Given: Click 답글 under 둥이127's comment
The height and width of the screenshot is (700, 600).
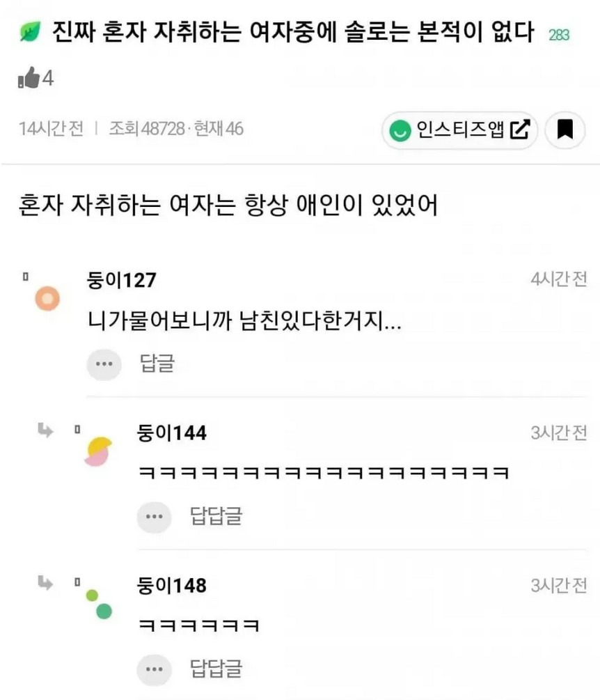Looking at the screenshot, I should click(x=157, y=364).
